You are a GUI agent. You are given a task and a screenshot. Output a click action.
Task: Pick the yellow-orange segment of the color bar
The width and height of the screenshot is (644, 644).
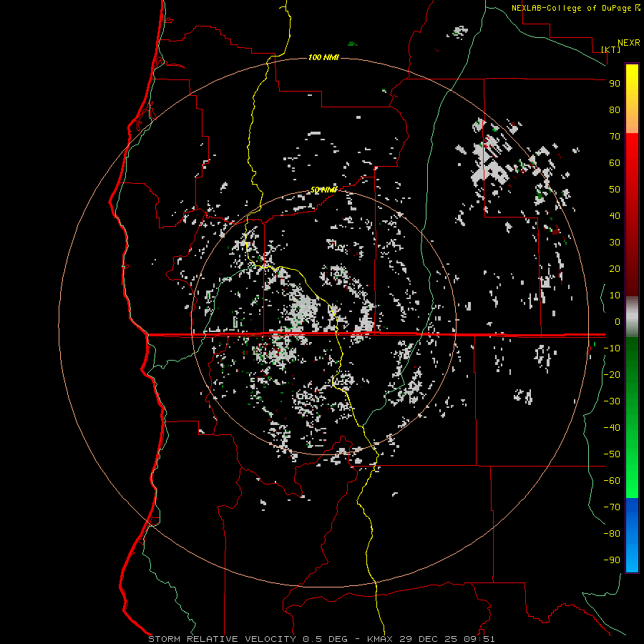tap(632, 99)
